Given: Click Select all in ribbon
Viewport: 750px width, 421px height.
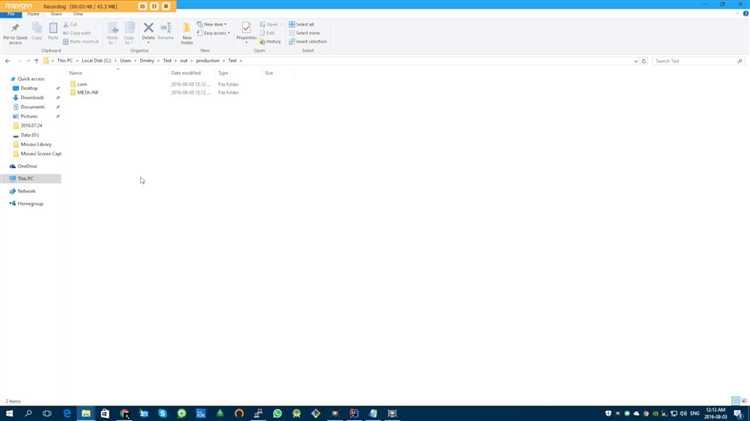Looking at the screenshot, I should coord(301,24).
